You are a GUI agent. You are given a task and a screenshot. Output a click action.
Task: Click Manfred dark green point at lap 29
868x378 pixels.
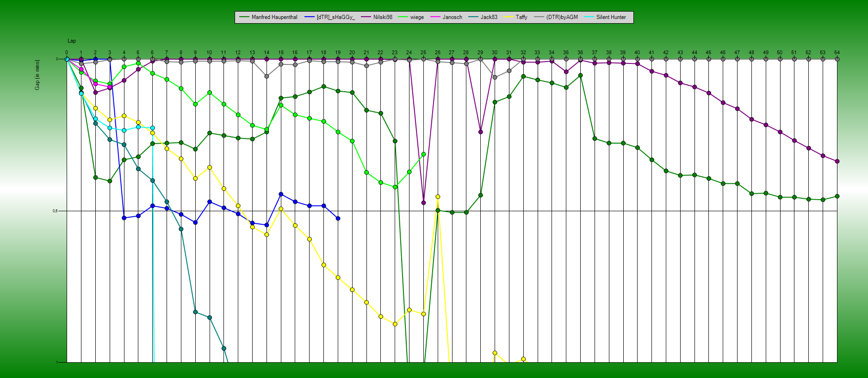(x=481, y=195)
